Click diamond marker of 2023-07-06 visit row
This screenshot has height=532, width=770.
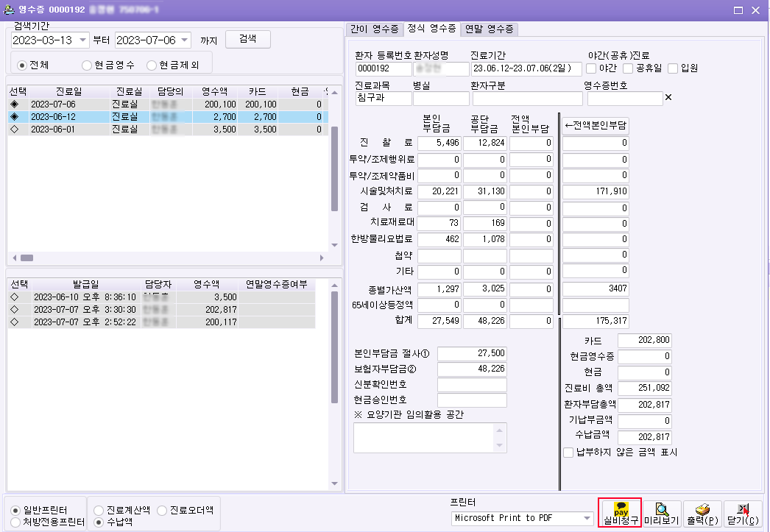click(15, 104)
